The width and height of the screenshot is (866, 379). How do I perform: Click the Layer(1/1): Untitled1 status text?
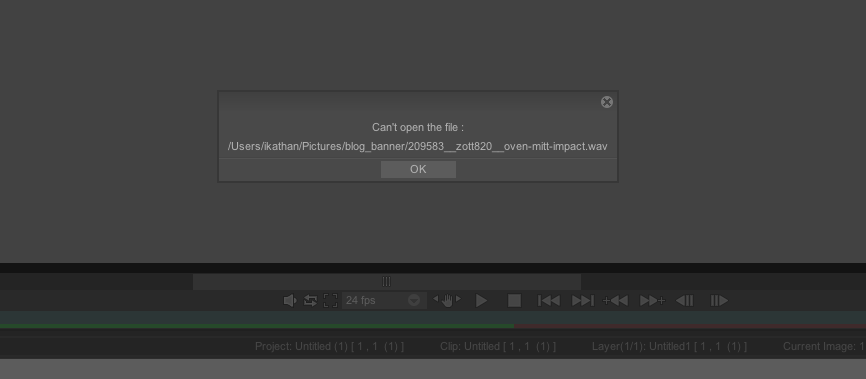[669, 346]
